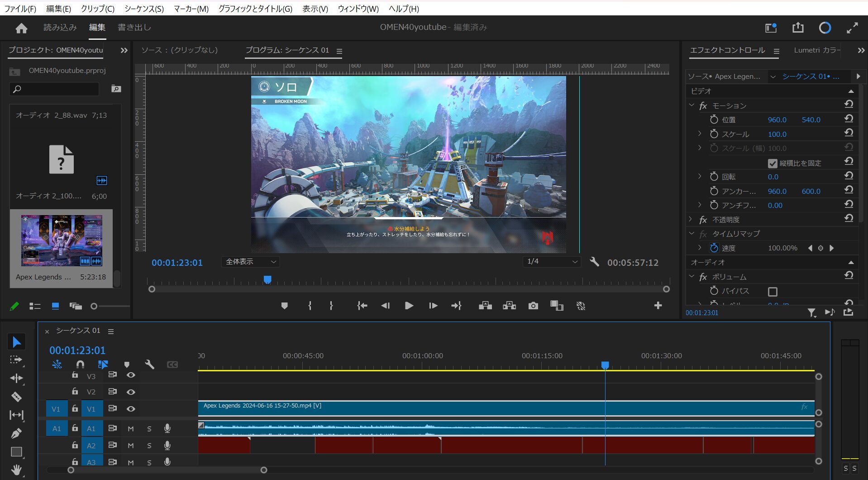Toggle Linked Selection in timeline

(103, 364)
